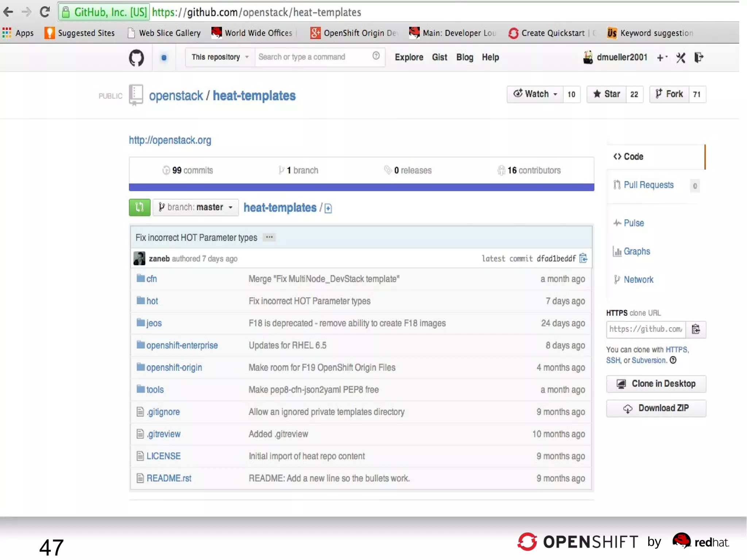Click the GitHub Octocat logo
The image size is (747, 560).
pyautogui.click(x=136, y=58)
